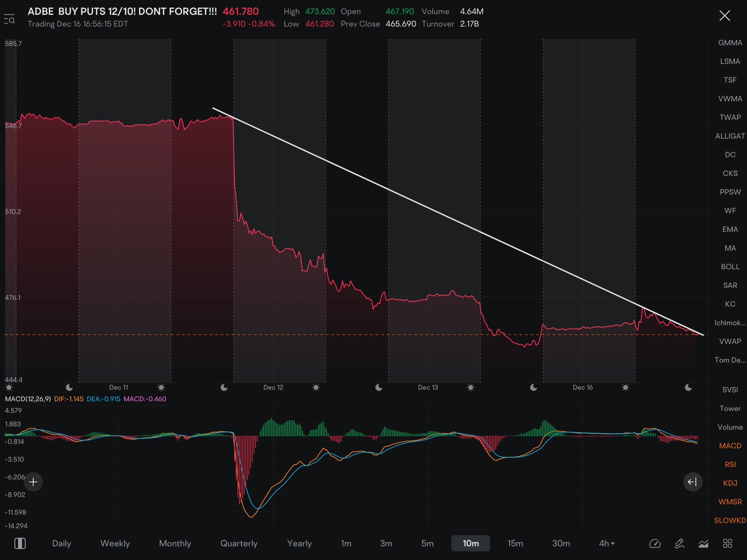Open the four-square grid menu icon
This screenshot has width=747, height=560.
click(x=727, y=543)
